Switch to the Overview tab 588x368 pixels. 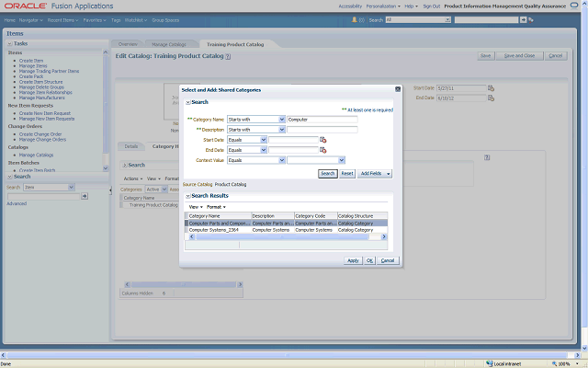[x=128, y=44]
